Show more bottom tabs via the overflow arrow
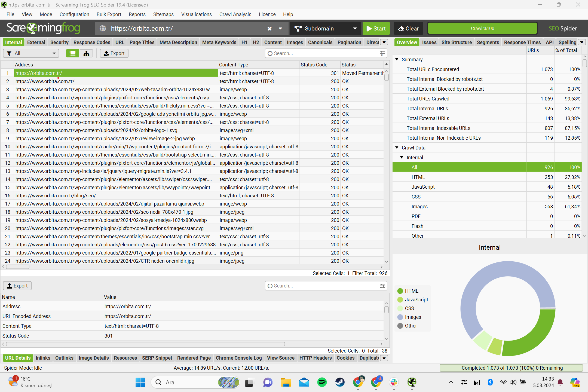The image size is (588, 392). pos(384,358)
